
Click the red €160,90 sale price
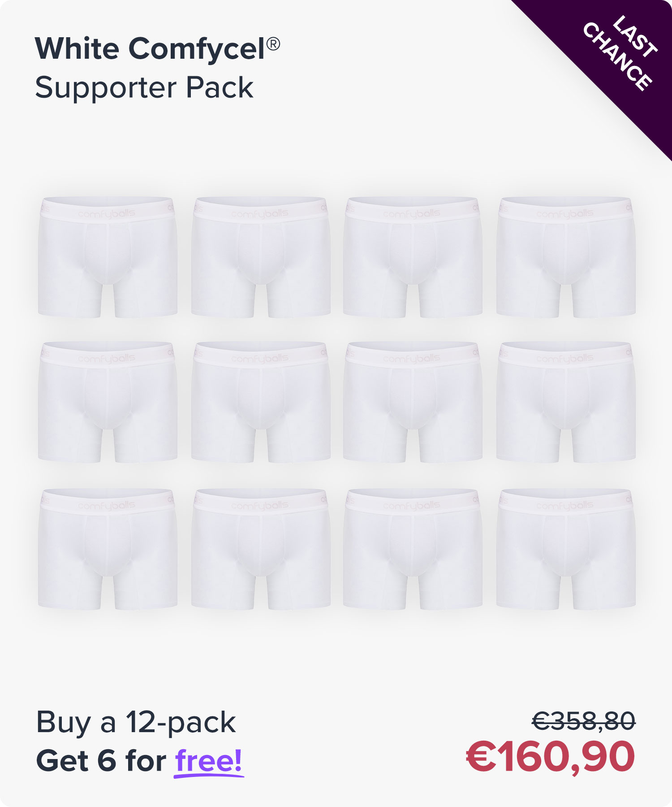coord(551,757)
